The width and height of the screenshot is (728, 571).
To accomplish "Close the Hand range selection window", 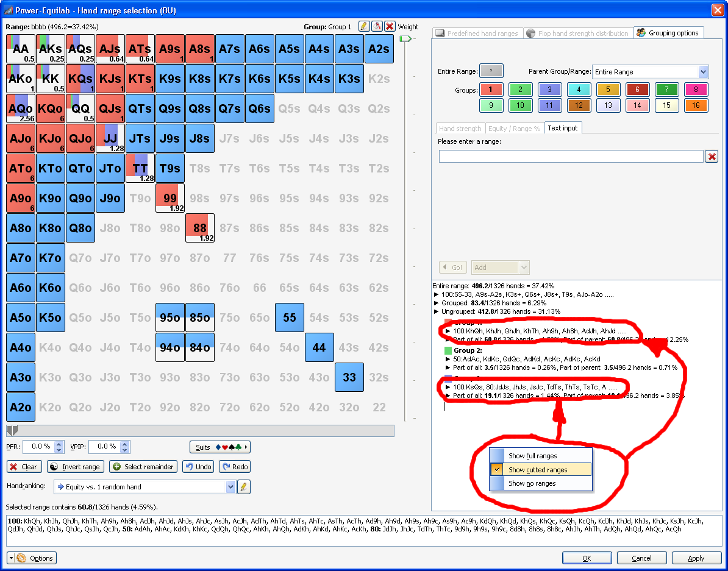I will click(x=718, y=10).
